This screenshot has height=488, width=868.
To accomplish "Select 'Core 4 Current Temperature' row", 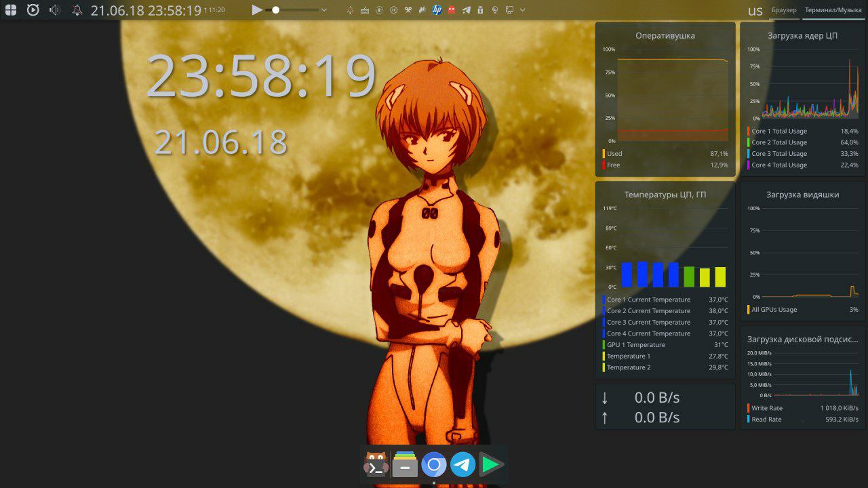I will click(665, 333).
